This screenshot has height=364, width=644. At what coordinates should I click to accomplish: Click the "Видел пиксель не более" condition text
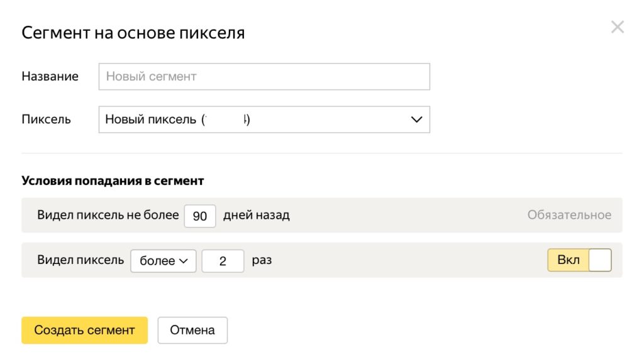tap(108, 216)
